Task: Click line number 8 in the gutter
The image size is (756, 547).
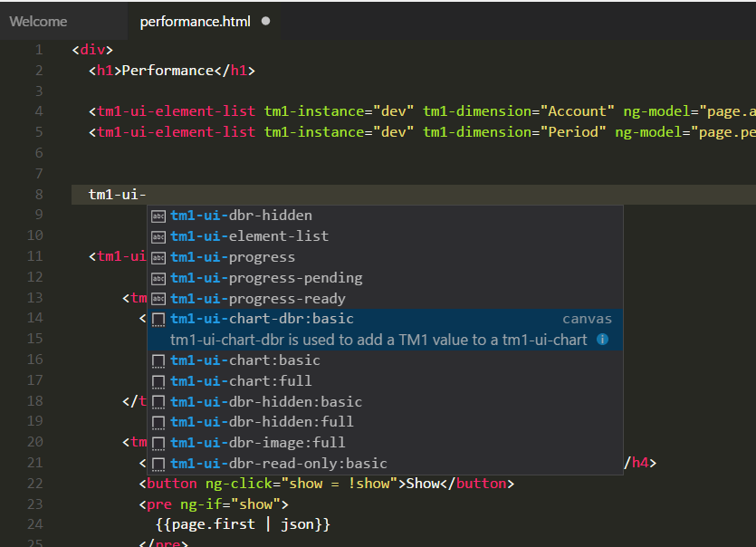Action: point(39,195)
